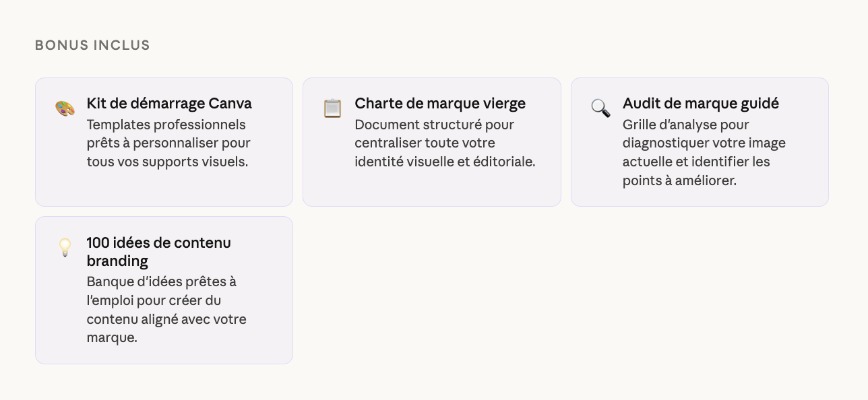
Task: Click the clipboard icon
Action: pyautogui.click(x=332, y=108)
